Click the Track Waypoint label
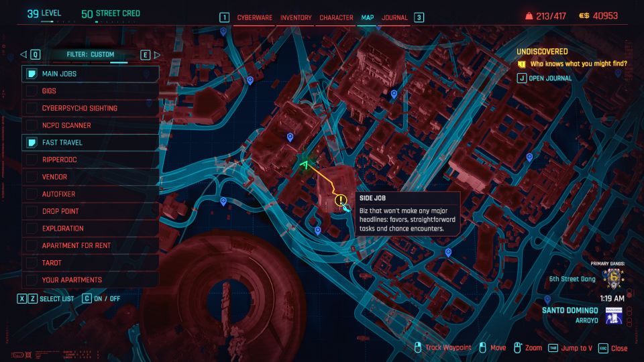The height and width of the screenshot is (362, 644). 448,348
